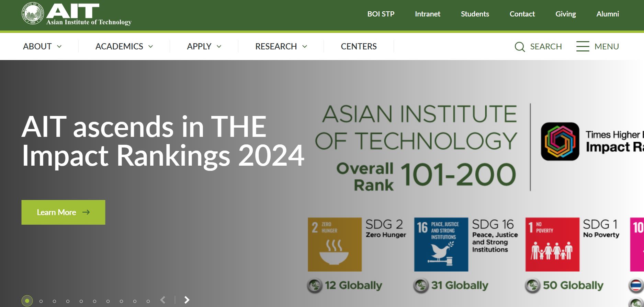
Task: Open the Intranet link
Action: 427,14
